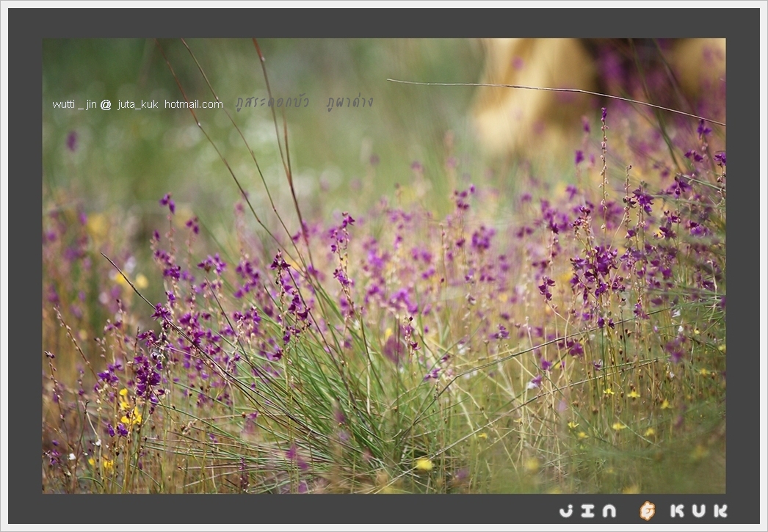Click the dark gray frame left of JIN logo

point(294,511)
